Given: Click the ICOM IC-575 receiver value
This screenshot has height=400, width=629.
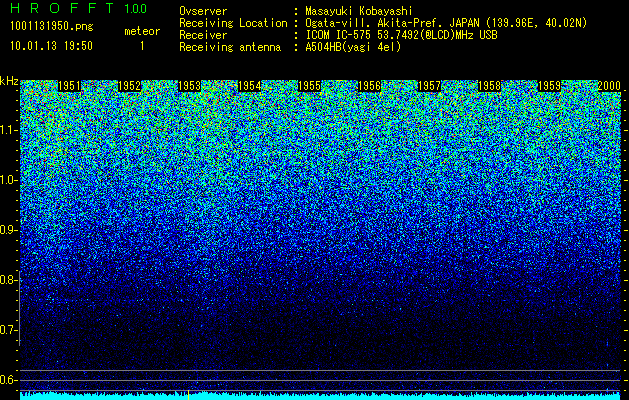Looking at the screenshot, I should 401,35.
